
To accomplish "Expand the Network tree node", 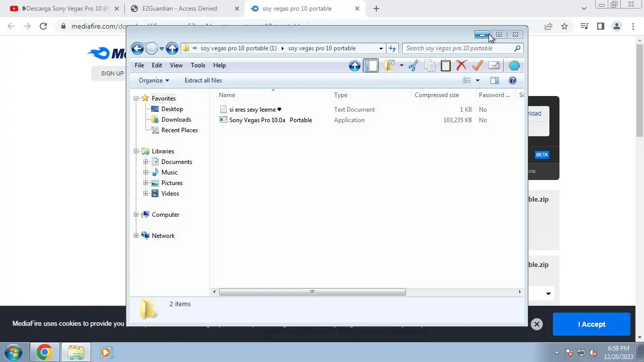I will 136,236.
